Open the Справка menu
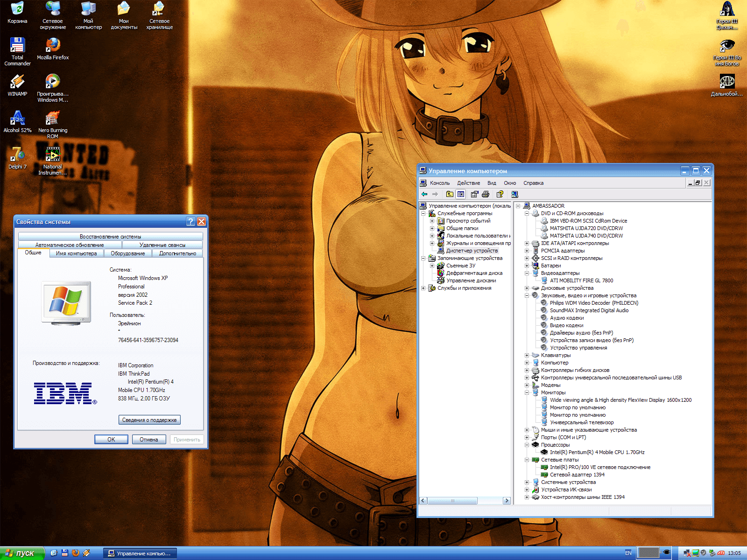Screen dimensions: 747x560 click(x=533, y=183)
